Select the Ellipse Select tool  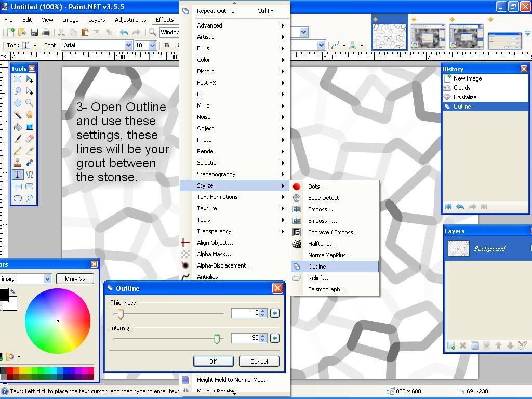18,103
